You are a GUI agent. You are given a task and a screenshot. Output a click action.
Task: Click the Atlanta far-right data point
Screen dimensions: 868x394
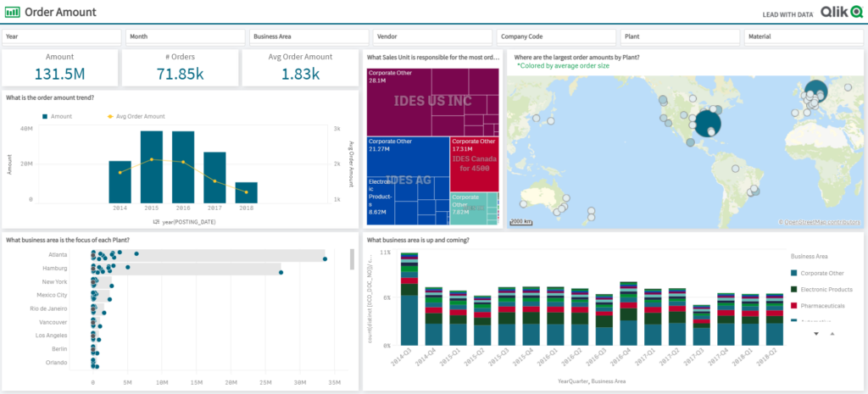325,259
